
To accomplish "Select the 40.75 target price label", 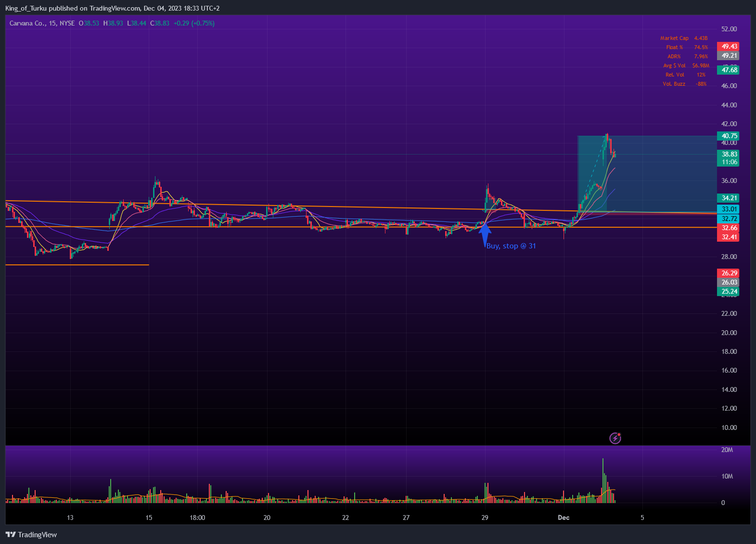I will [x=728, y=136].
